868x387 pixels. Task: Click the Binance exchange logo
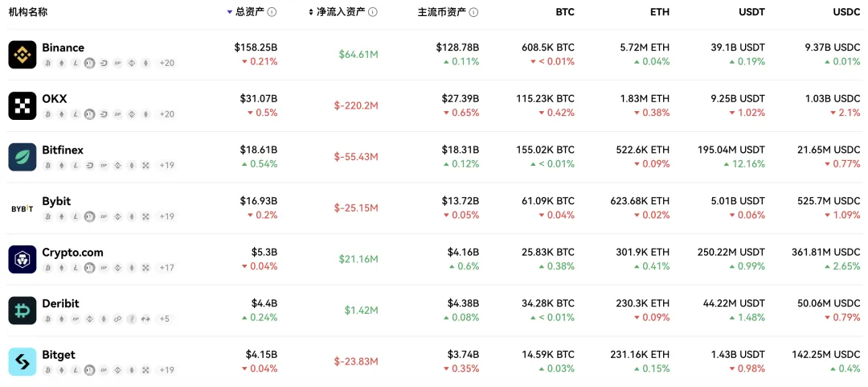point(23,55)
